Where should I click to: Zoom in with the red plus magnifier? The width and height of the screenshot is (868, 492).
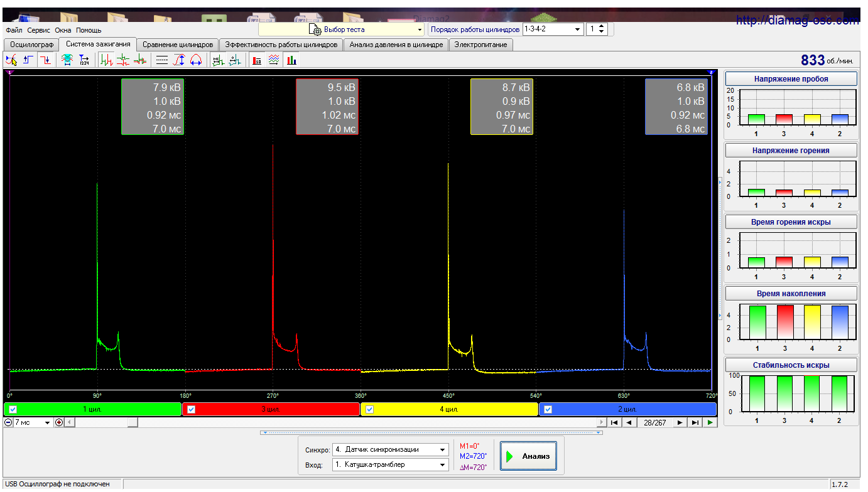click(x=59, y=422)
